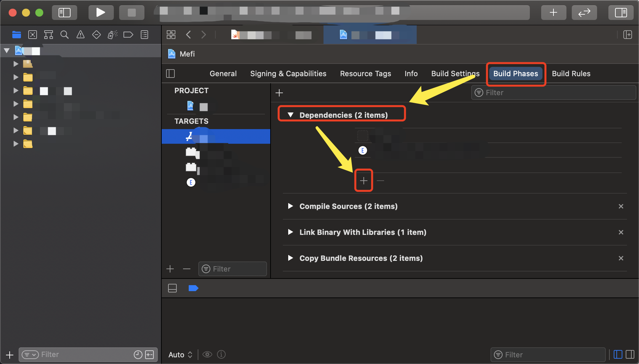Go back with the left chevron
Image resolution: width=639 pixels, height=364 pixels.
tap(188, 35)
